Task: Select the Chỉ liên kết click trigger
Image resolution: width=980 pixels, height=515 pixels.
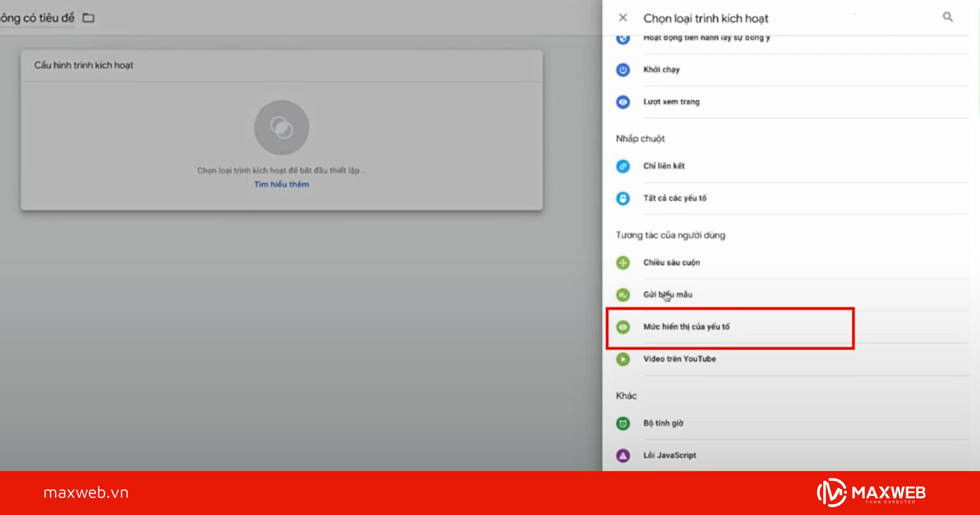Action: click(x=664, y=166)
